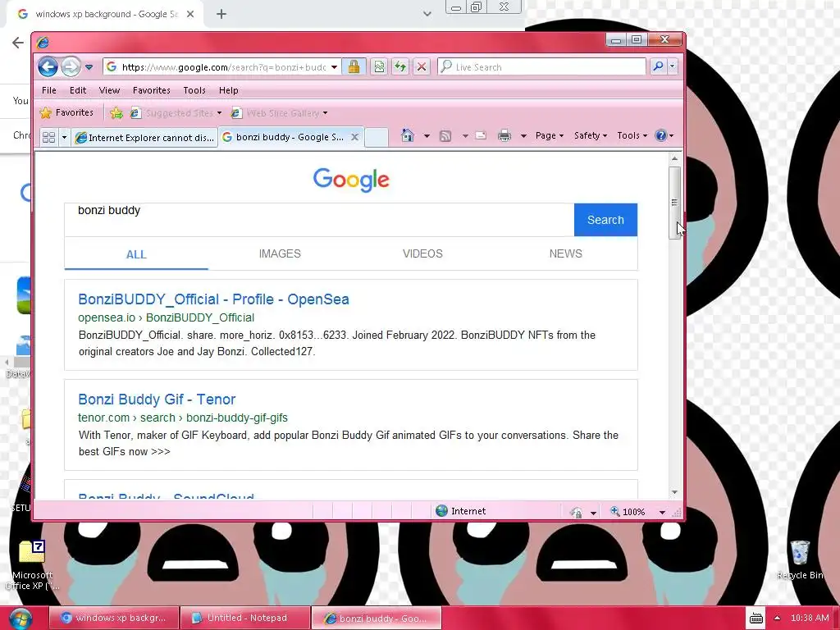Screen dimensions: 840x630
Task: Click the Compatibility View icon
Action: (379, 67)
